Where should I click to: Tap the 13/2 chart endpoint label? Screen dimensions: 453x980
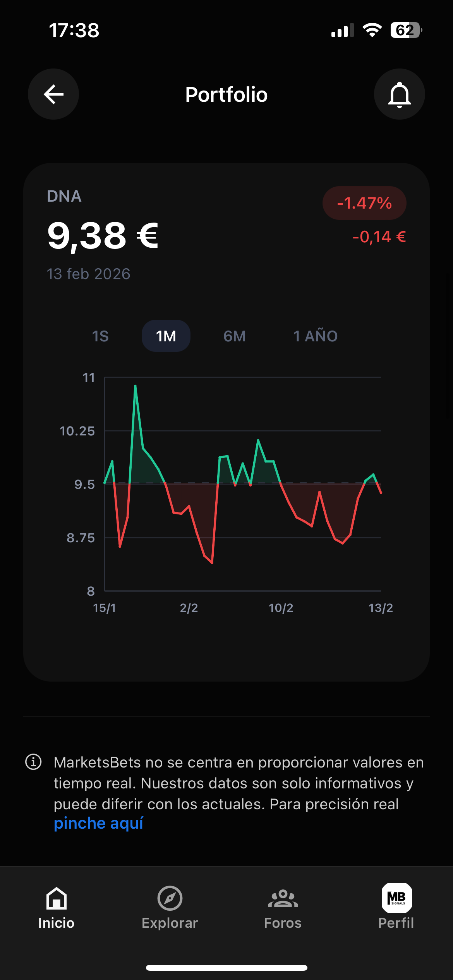point(381,608)
